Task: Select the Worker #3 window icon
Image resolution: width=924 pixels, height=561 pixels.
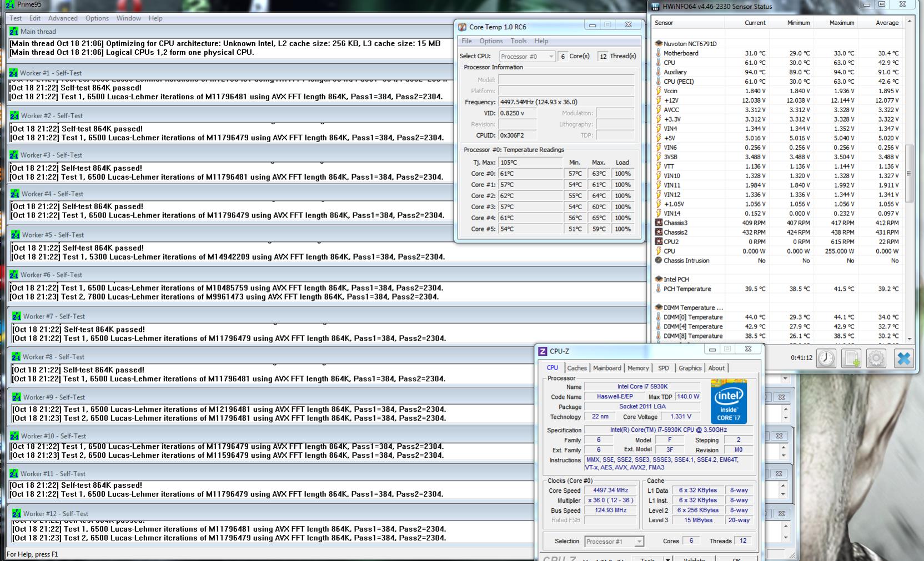Action: coord(14,155)
